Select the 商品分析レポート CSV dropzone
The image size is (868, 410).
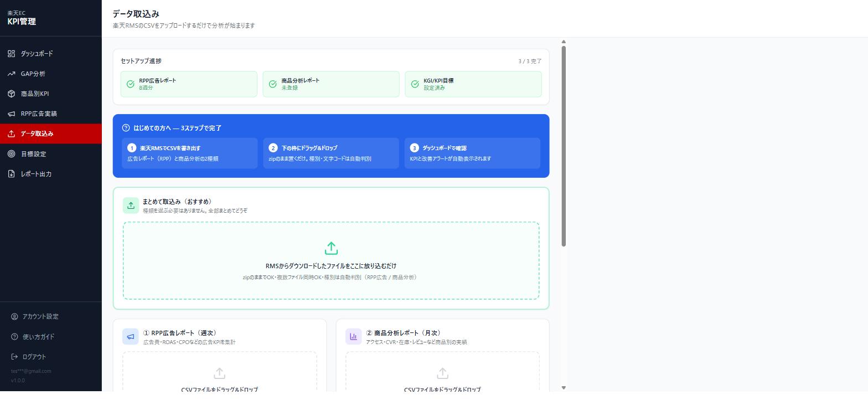tap(443, 371)
